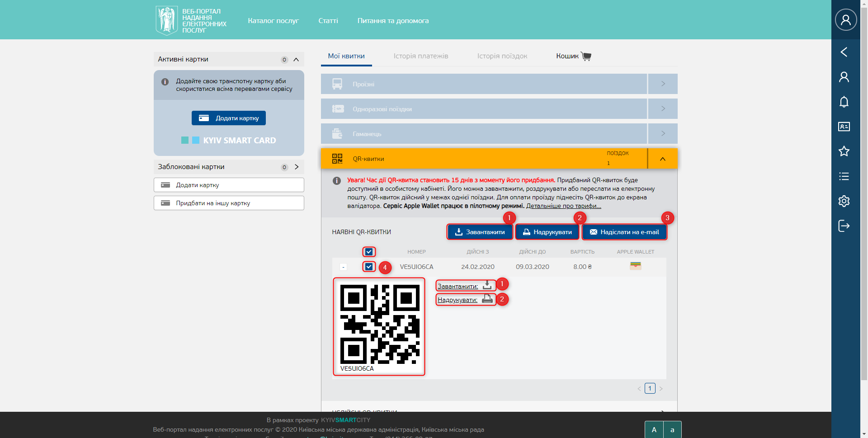Expand the Заблоковані картки panel
The width and height of the screenshot is (868, 438).
point(297,167)
